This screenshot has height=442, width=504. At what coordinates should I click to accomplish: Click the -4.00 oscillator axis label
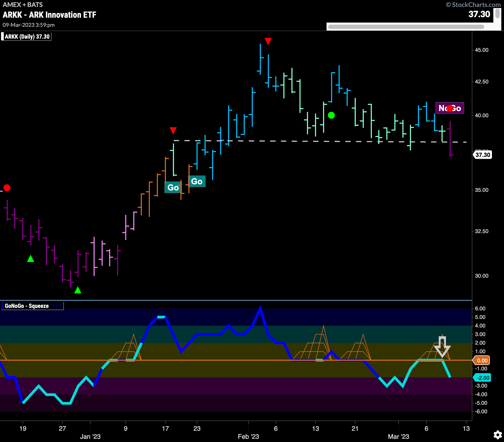(481, 394)
